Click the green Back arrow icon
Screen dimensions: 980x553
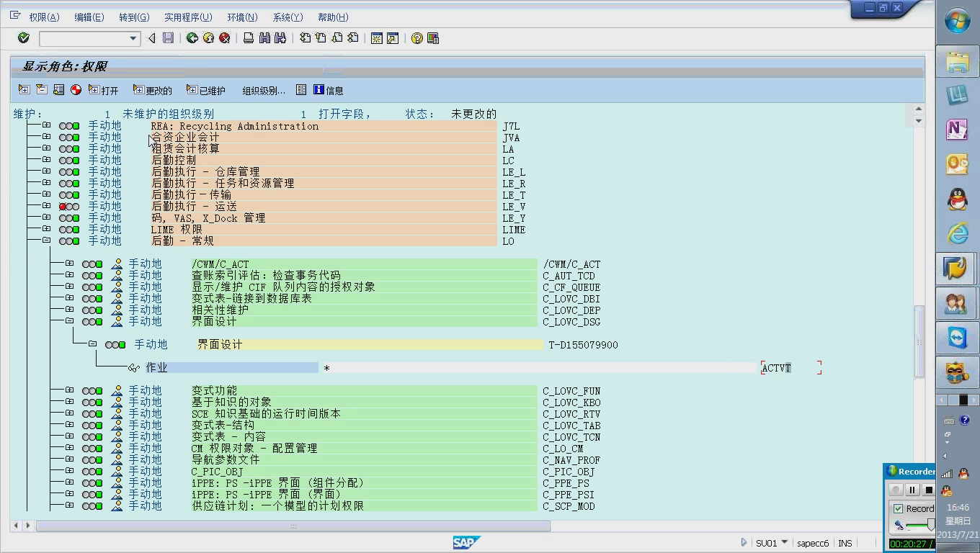pyautogui.click(x=192, y=38)
